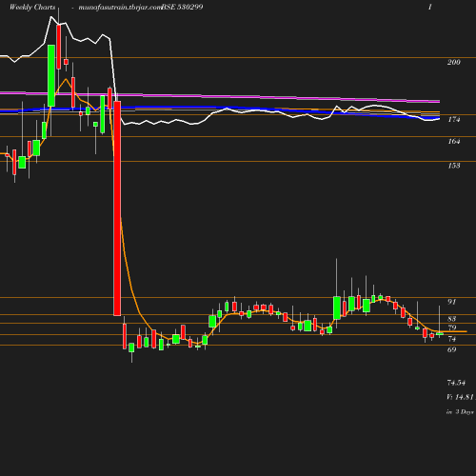This screenshot has width=476, height=476.
Task: Click the "BSE 530299" symbol label
Action: (182, 7)
